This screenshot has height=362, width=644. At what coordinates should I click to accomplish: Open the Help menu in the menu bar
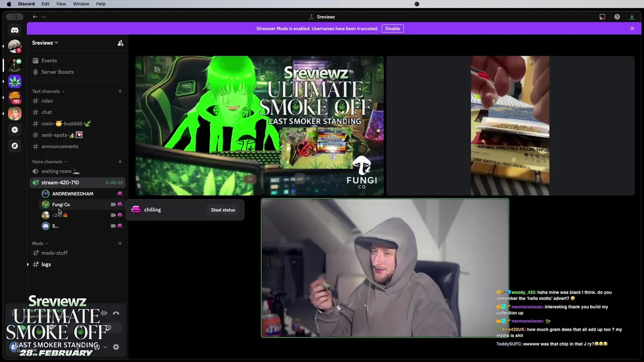(101, 4)
